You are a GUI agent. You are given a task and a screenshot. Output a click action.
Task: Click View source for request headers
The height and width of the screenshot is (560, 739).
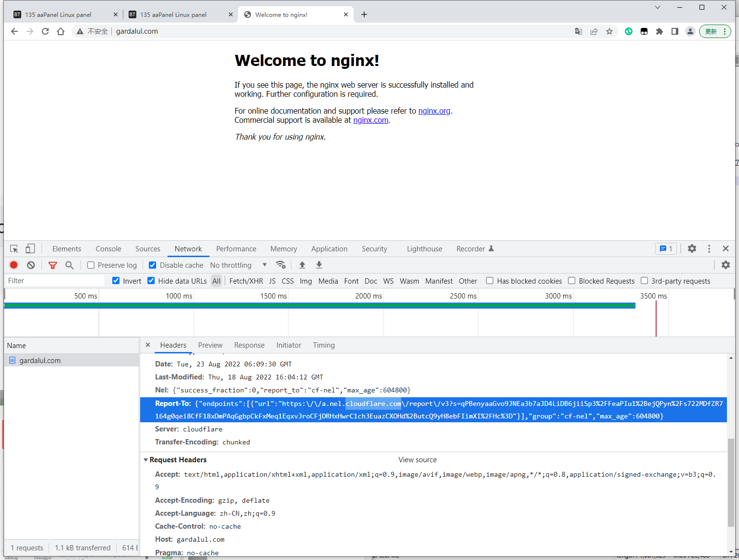[417, 460]
